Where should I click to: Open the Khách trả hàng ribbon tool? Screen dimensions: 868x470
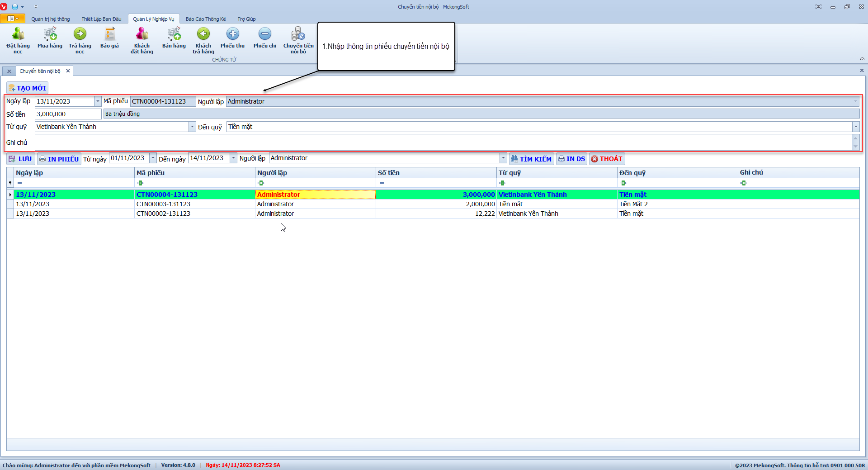(203, 40)
